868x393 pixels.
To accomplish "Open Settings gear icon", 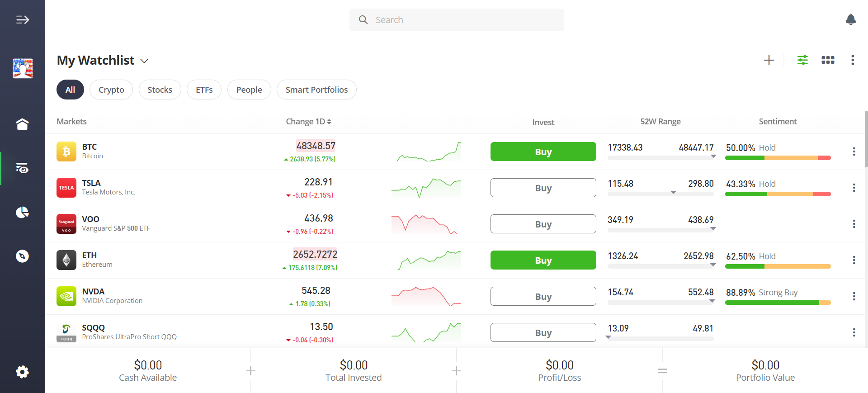I will pos(22,372).
